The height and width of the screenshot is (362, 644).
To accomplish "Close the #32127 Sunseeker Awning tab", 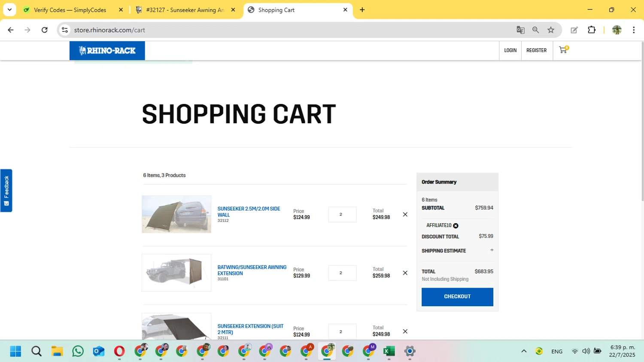I will 233,10.
